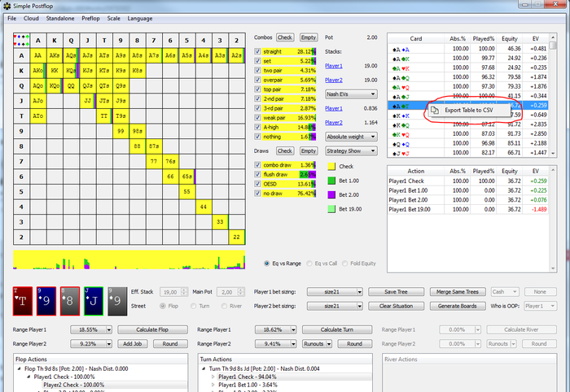Viewport: 570px width, 392px height.
Task: Open the Preflop menu
Action: click(90, 19)
